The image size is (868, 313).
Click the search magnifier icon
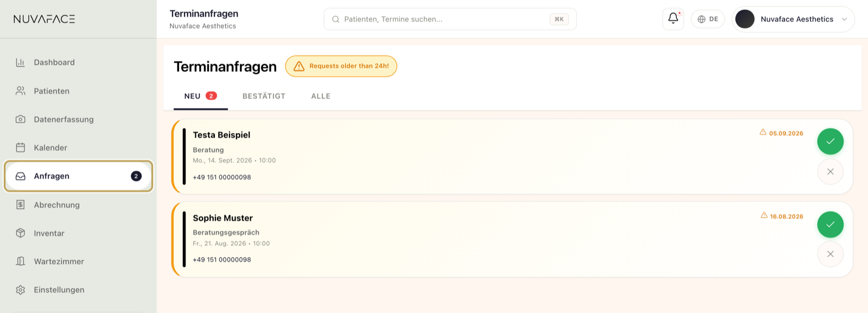tap(336, 20)
